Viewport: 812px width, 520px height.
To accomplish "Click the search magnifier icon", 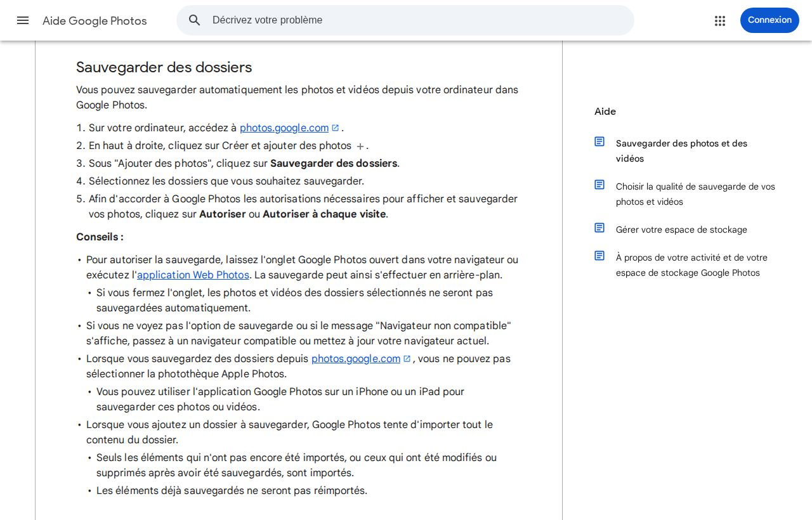I will 195,20.
